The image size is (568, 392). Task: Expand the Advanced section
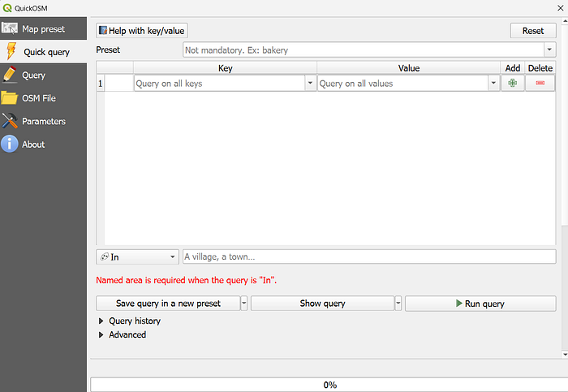[101, 334]
